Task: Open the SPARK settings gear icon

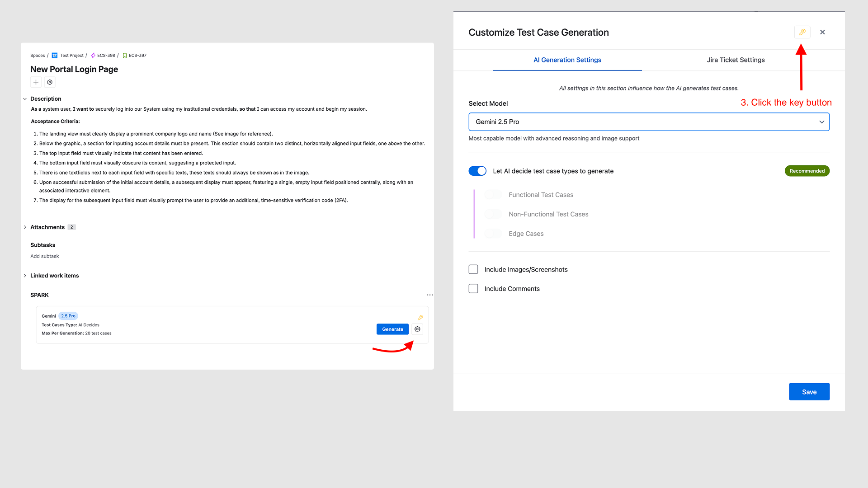Action: 417,329
